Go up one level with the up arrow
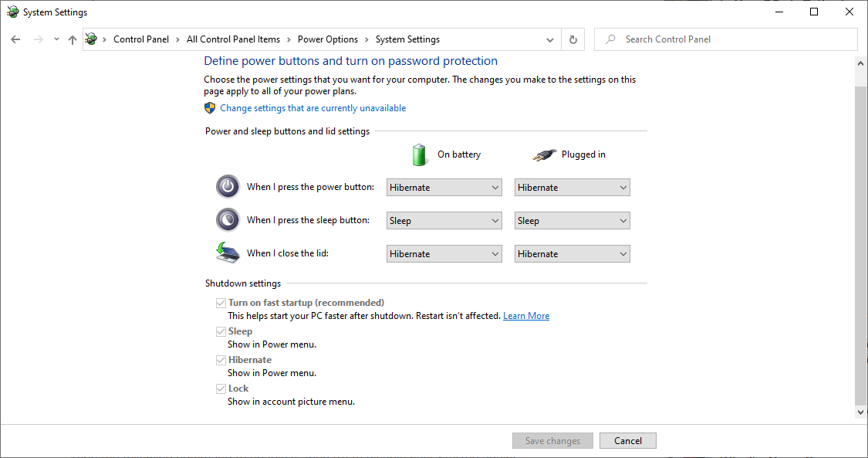 pos(73,39)
